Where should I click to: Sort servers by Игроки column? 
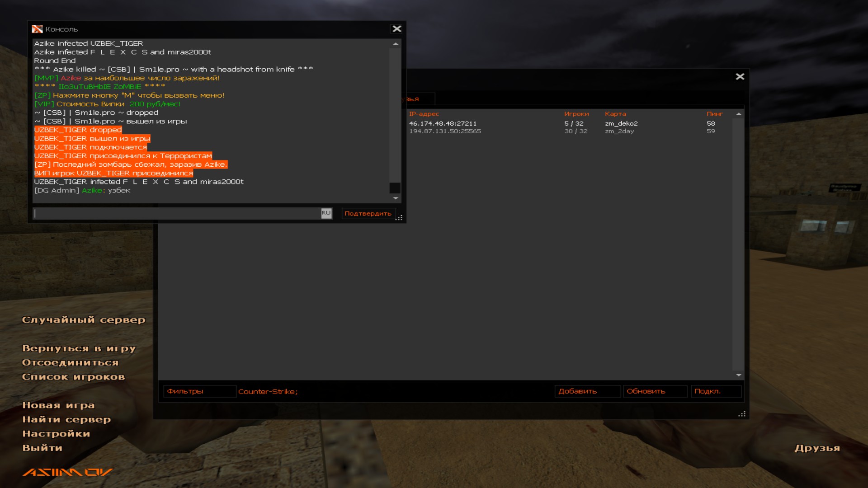tap(576, 114)
